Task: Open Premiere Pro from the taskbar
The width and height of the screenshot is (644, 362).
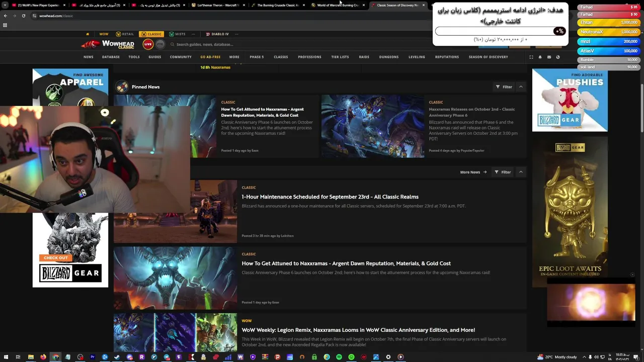Action: 92,357
